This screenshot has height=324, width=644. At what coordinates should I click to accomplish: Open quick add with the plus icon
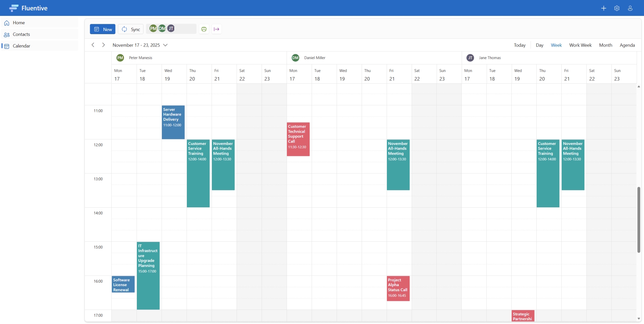click(x=604, y=8)
